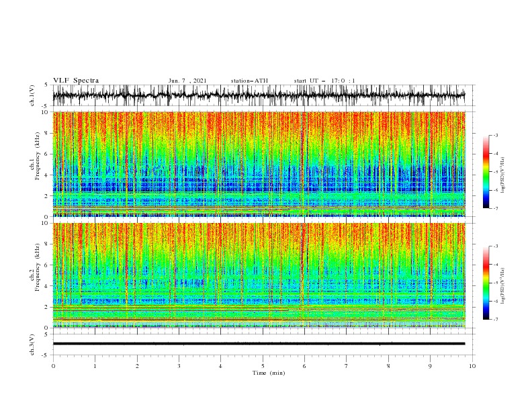
Task: Click the "ch.3(V)" axis label
Action: 32,345
